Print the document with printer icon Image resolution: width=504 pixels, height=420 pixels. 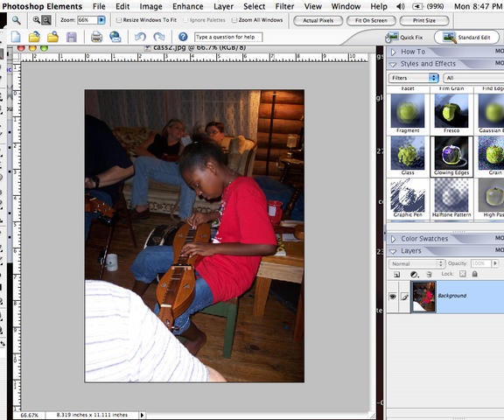click(x=96, y=37)
